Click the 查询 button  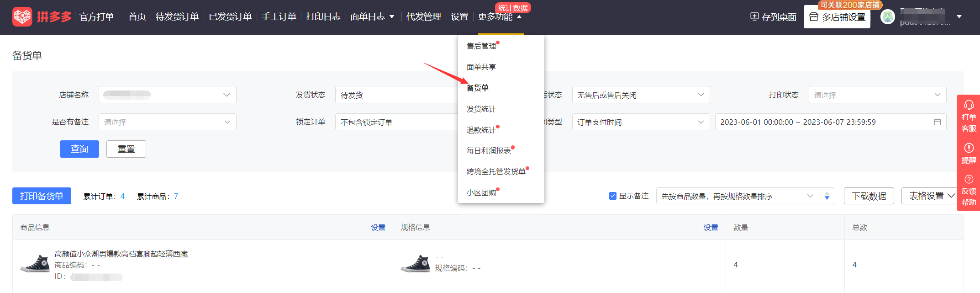click(79, 149)
